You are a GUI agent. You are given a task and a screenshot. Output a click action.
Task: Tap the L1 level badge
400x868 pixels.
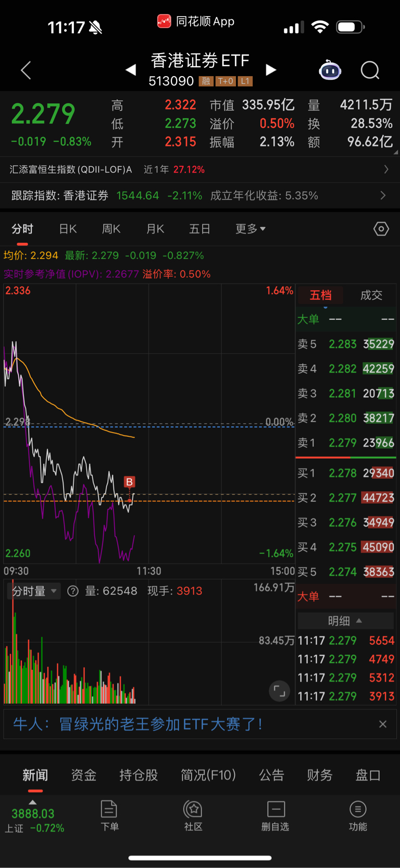click(245, 81)
